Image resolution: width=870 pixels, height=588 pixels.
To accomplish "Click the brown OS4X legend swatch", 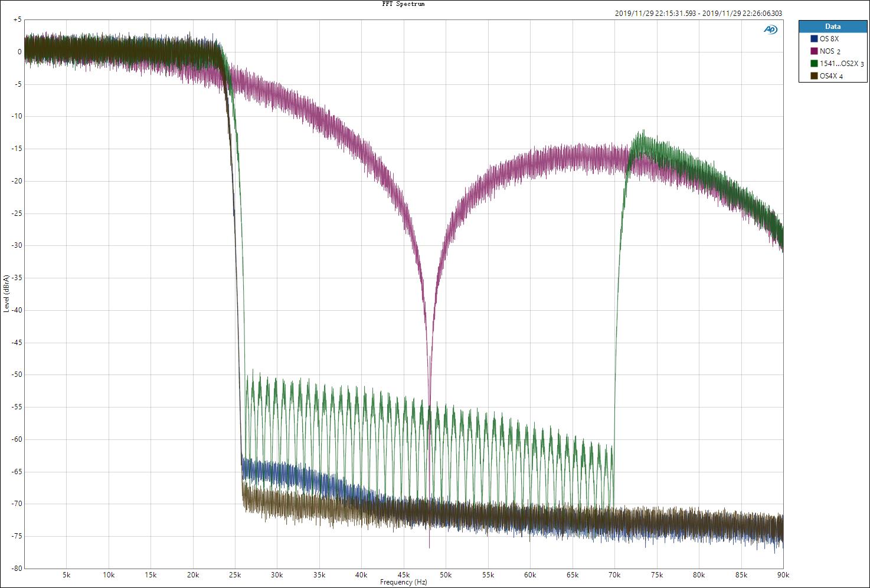I will 814,76.
